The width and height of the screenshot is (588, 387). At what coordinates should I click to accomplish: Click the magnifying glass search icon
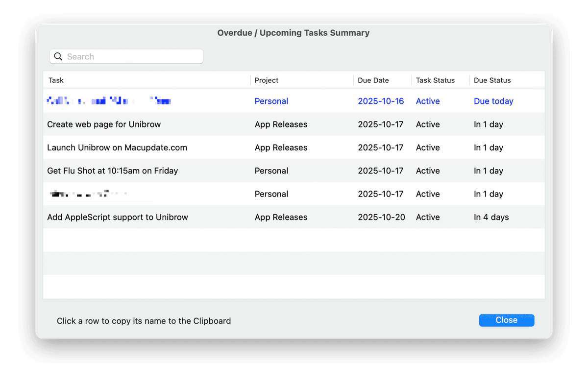pyautogui.click(x=58, y=57)
